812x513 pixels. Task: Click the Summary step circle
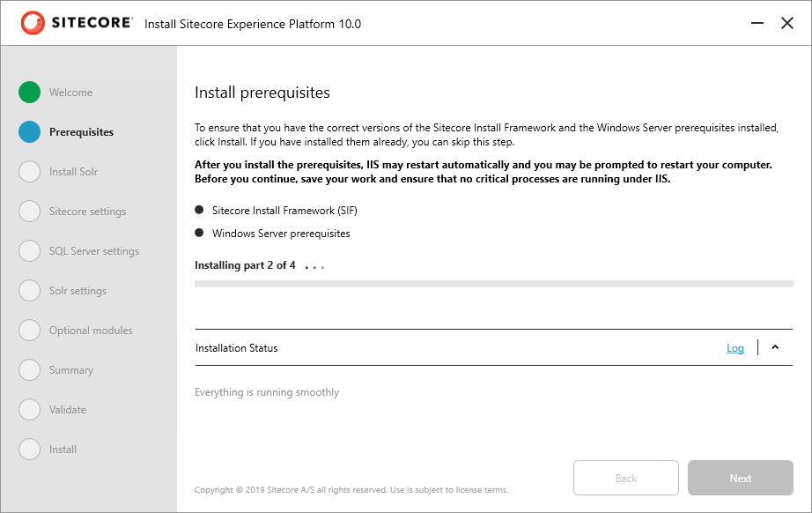[x=30, y=369]
